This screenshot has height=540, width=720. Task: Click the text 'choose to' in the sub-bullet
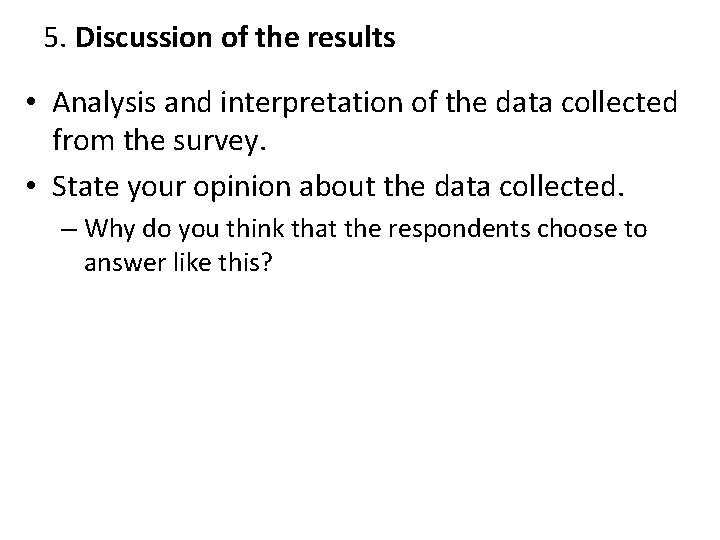(592, 229)
